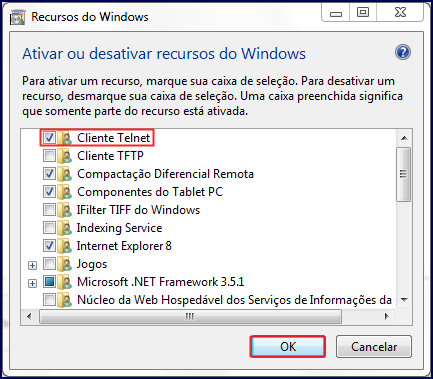
Task: Enable the Cliente TFTP checkbox
Action: pos(49,155)
